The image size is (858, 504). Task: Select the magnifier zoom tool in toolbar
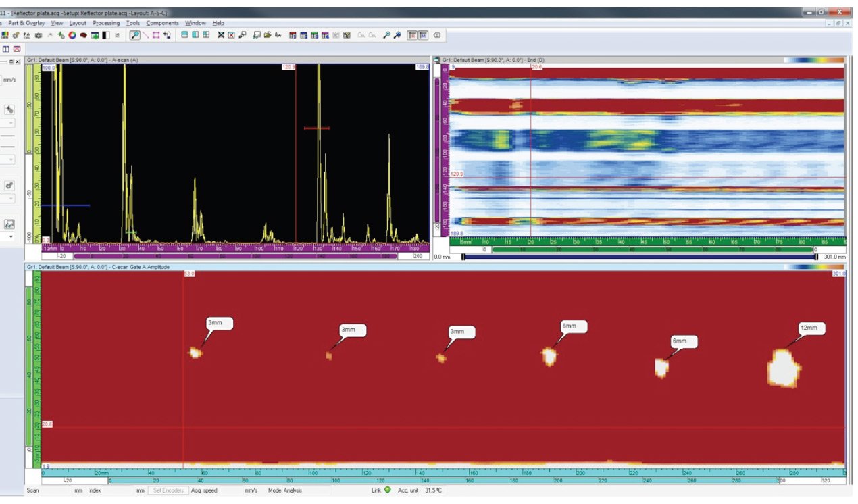click(135, 34)
